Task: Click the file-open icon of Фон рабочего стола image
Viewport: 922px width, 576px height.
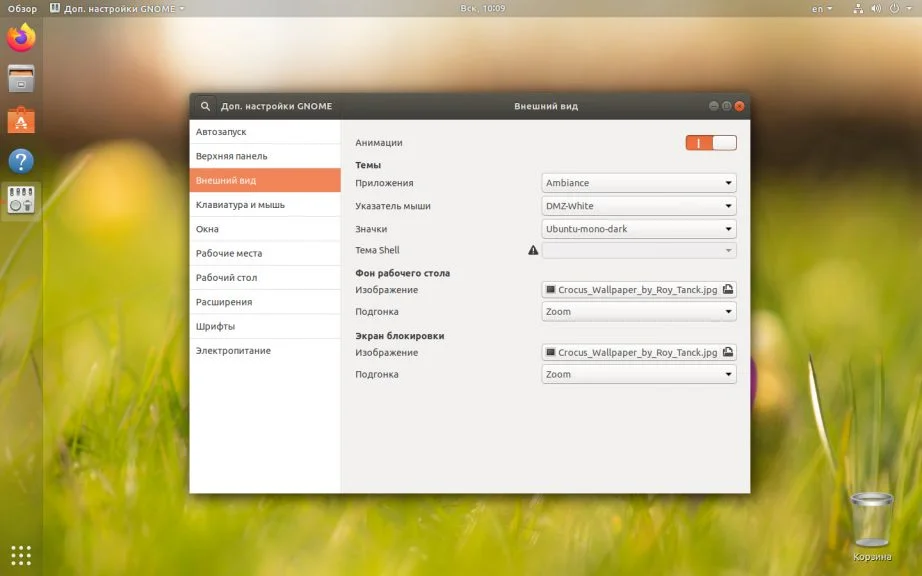Action: tap(728, 289)
